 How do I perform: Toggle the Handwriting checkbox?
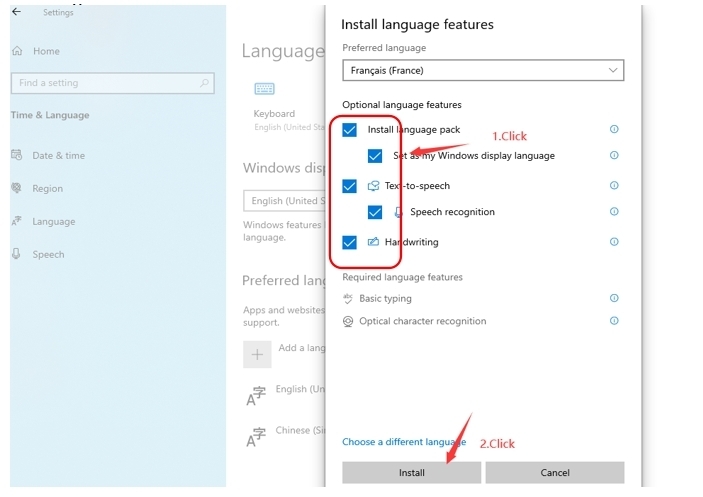tap(349, 242)
